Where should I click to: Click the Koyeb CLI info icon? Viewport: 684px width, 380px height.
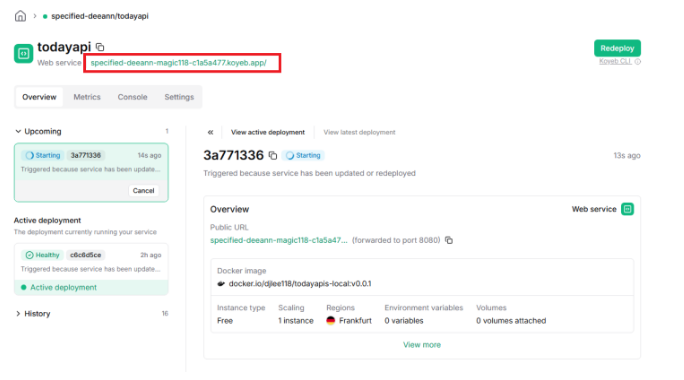point(638,62)
